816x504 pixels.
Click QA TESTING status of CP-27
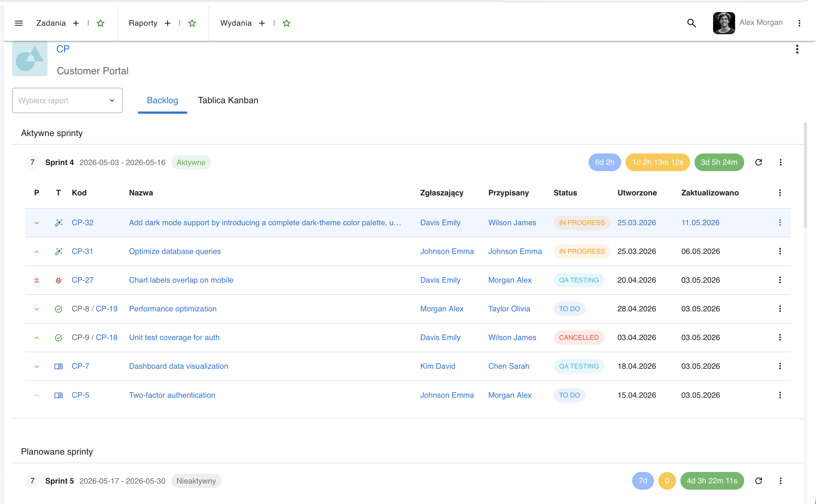[579, 280]
